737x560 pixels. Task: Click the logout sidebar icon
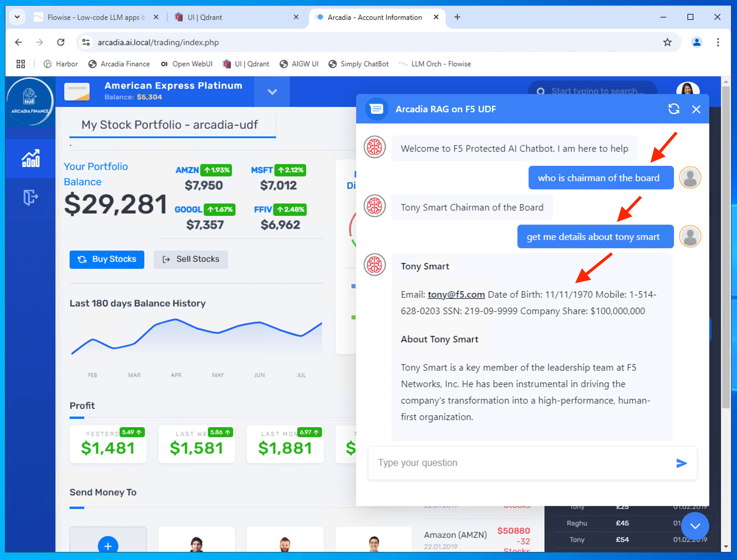(30, 197)
